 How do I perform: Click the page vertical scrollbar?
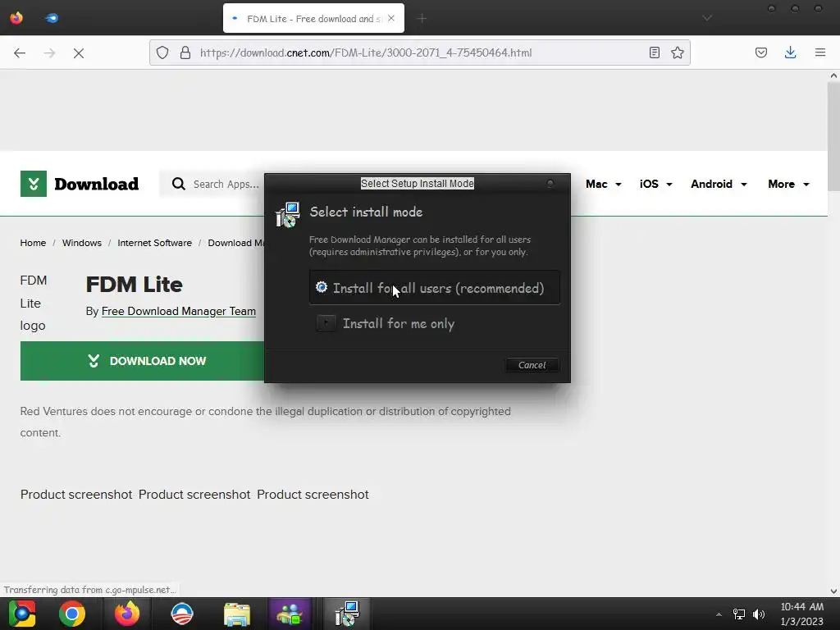833,136
